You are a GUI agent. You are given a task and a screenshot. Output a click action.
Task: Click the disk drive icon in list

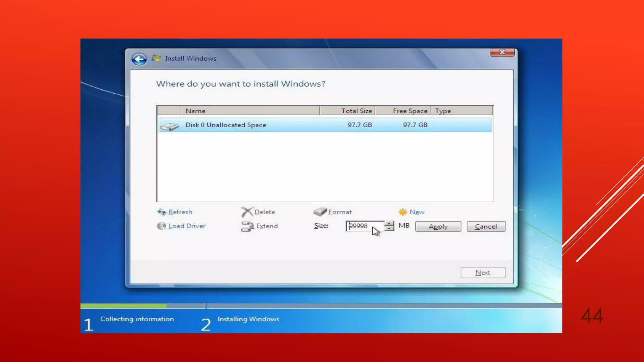coord(169,126)
